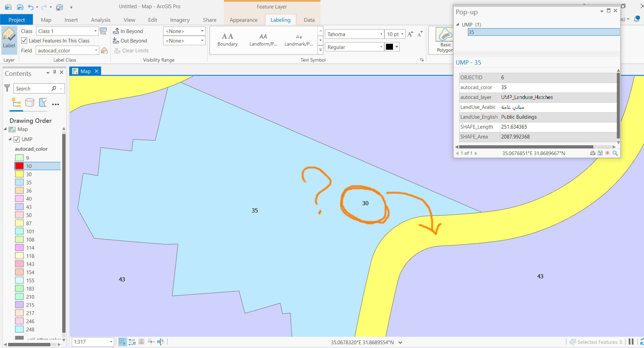Toggle Label Features In This Class checkbox

coord(24,40)
